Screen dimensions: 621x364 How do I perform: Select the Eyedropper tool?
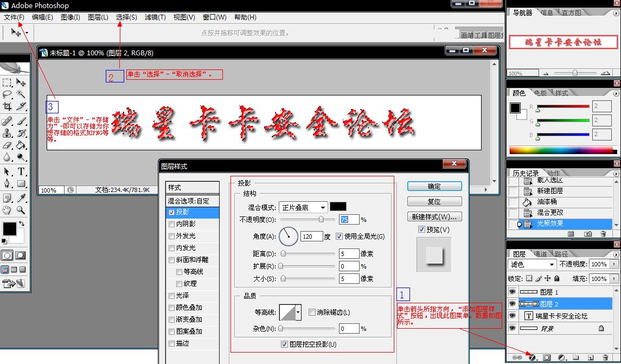coord(21,197)
